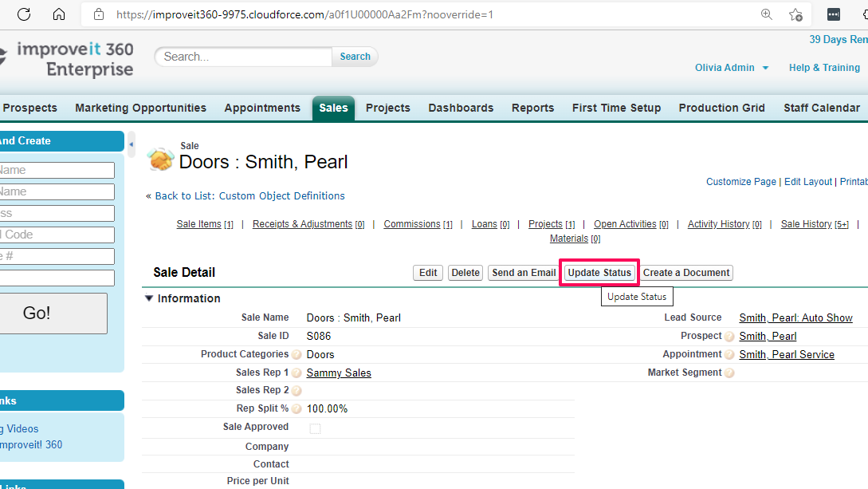
Task: Jump to Sale History list
Action: point(815,224)
